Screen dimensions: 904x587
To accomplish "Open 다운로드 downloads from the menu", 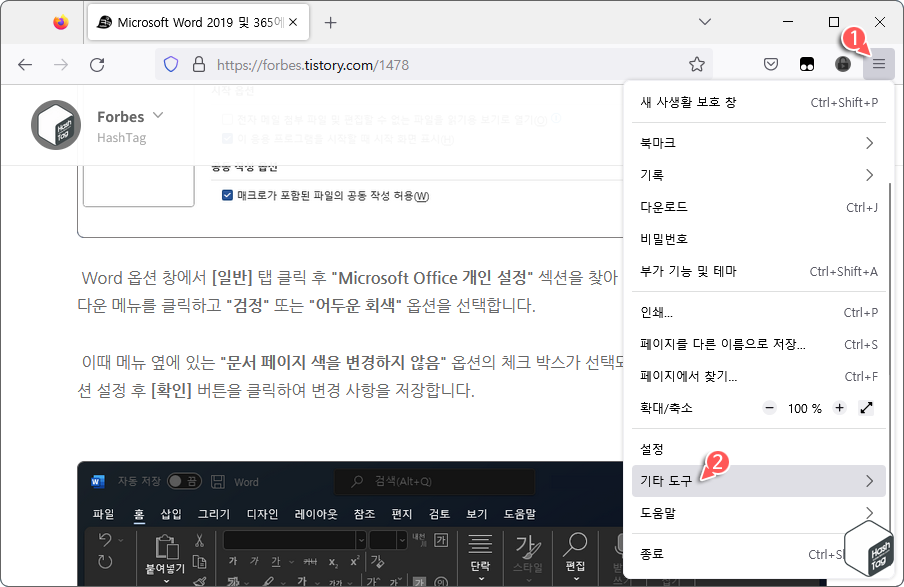I will pos(759,207).
